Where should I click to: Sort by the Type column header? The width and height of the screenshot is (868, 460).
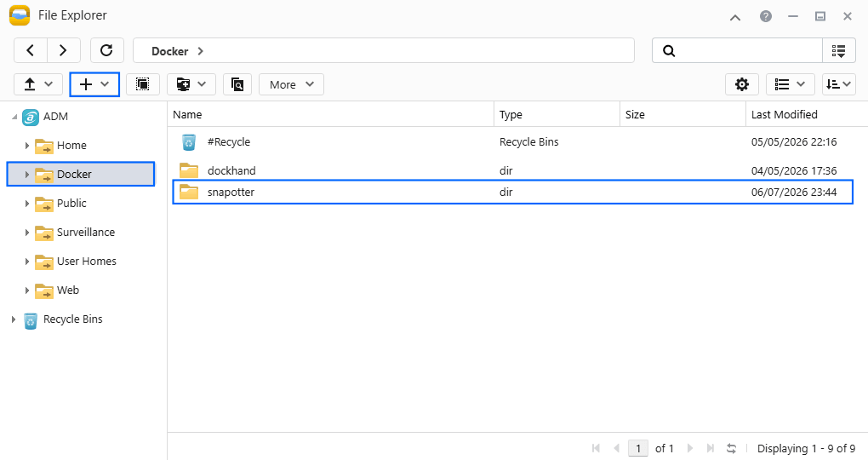[557, 115]
